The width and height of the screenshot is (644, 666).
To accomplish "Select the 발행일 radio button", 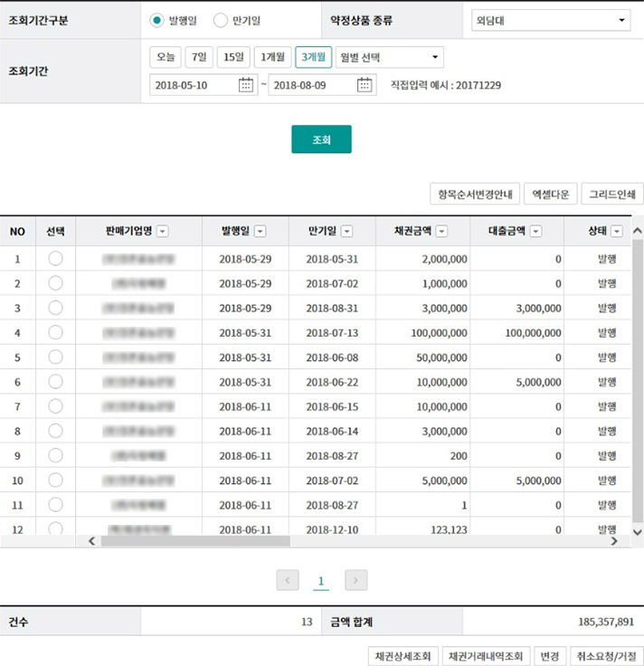I will 157,20.
